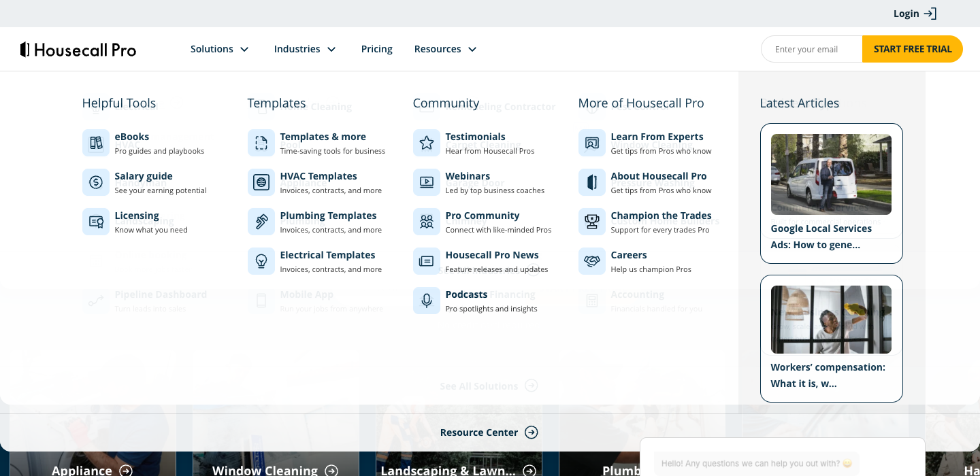
Task: Click the Login arrow icon
Action: (930, 14)
